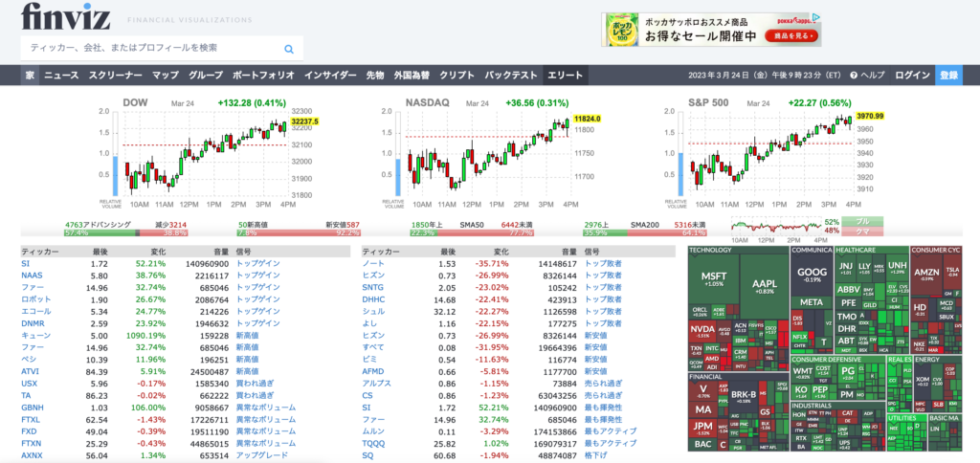Select the XOM tile in heatmap
The height and width of the screenshot is (463, 980).
tap(923, 380)
